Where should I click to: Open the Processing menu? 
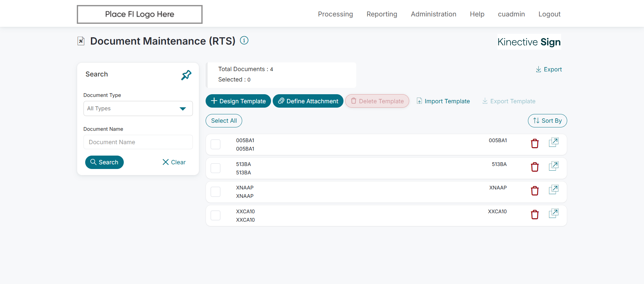tap(335, 14)
